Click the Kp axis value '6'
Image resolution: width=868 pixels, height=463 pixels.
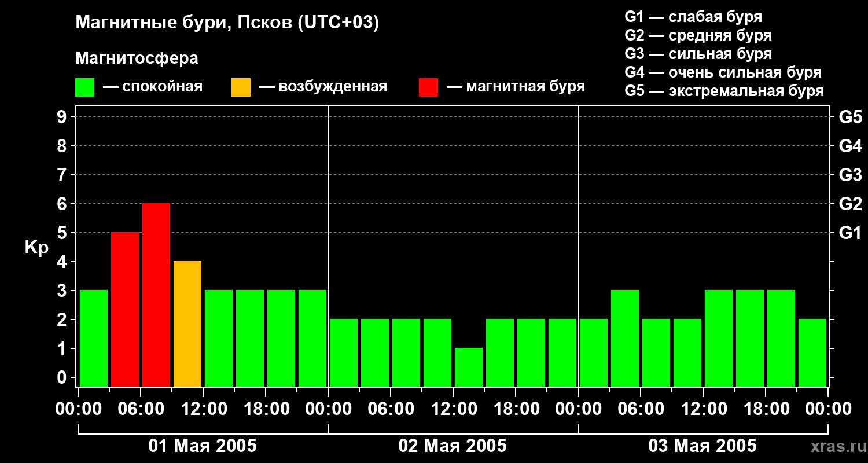coord(63,204)
